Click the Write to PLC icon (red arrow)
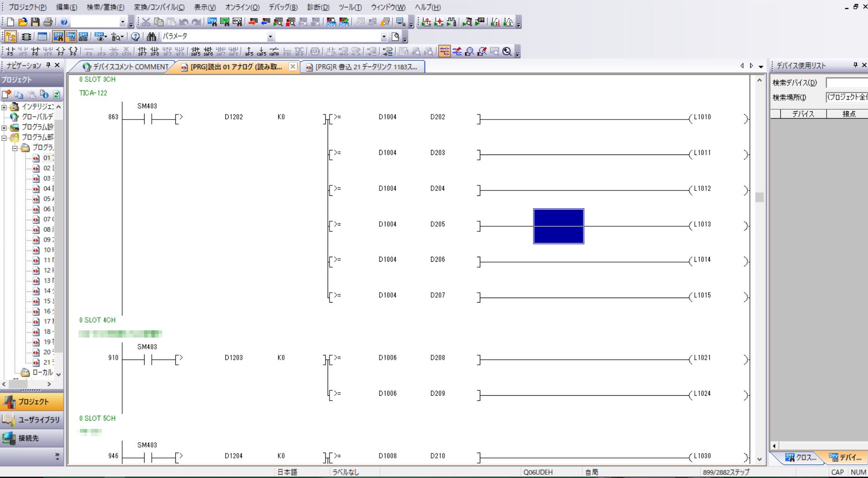Viewport: 868px width, 478px height. (x=253, y=22)
